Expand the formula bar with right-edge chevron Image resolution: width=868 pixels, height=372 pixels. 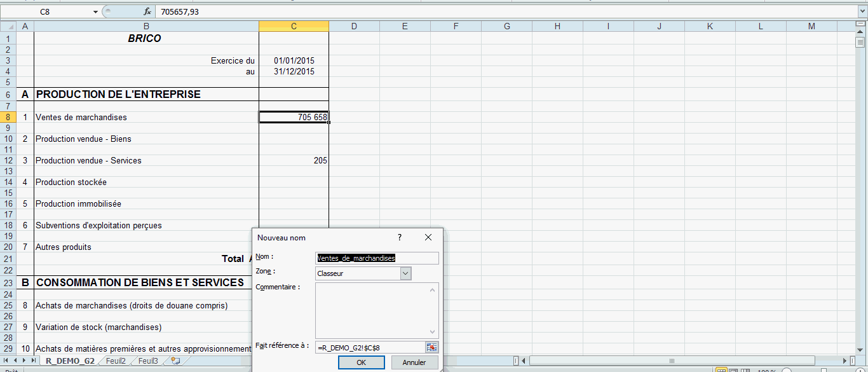coord(861,11)
